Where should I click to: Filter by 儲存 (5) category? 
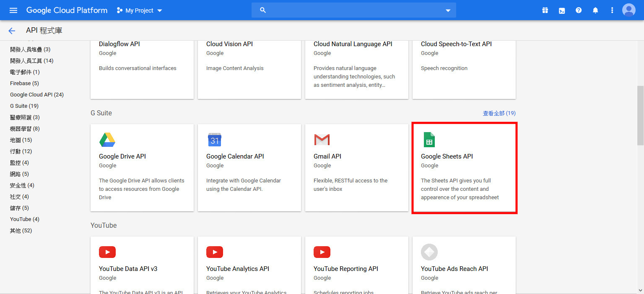point(19,208)
